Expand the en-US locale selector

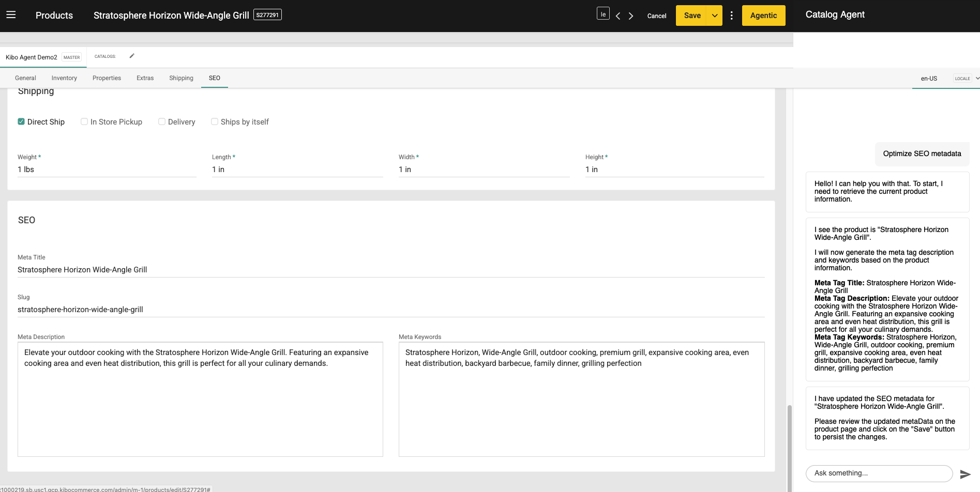929,79
